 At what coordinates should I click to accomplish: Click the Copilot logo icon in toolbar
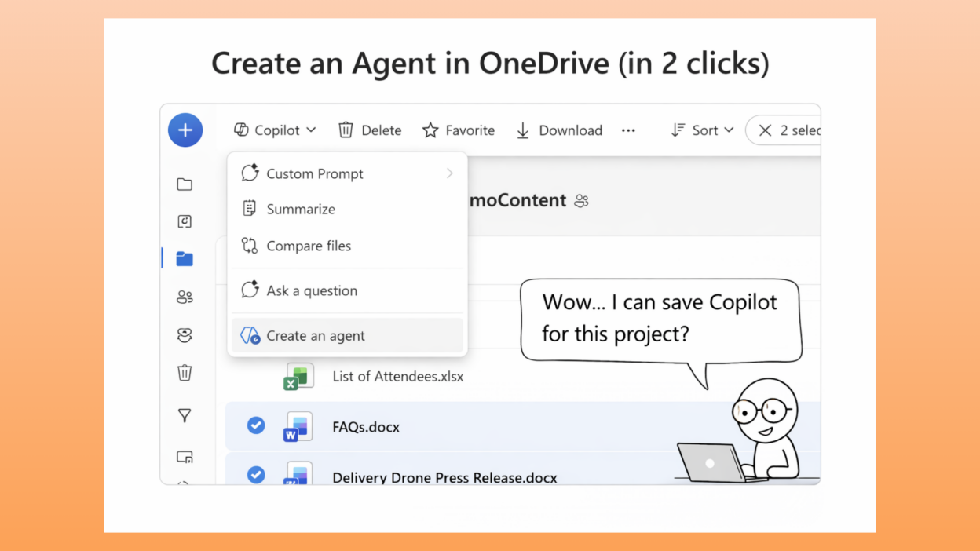[241, 130]
